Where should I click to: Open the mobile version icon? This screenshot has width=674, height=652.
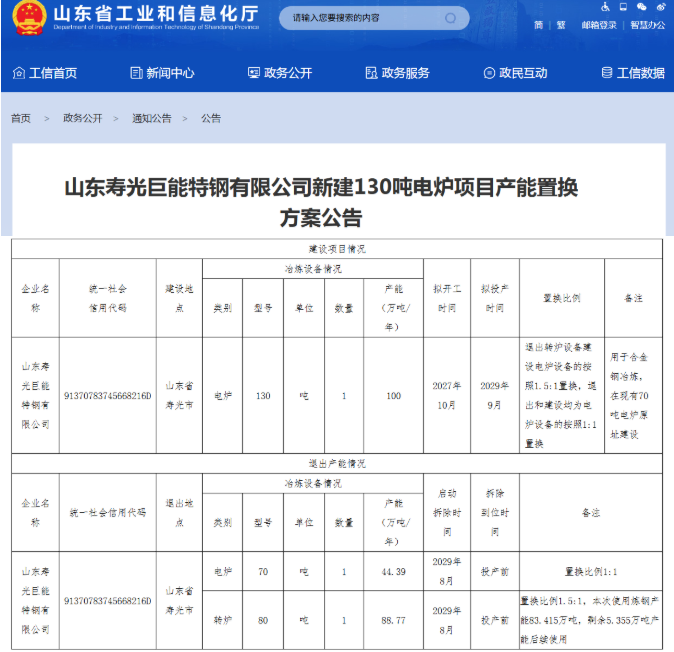pos(623,6)
